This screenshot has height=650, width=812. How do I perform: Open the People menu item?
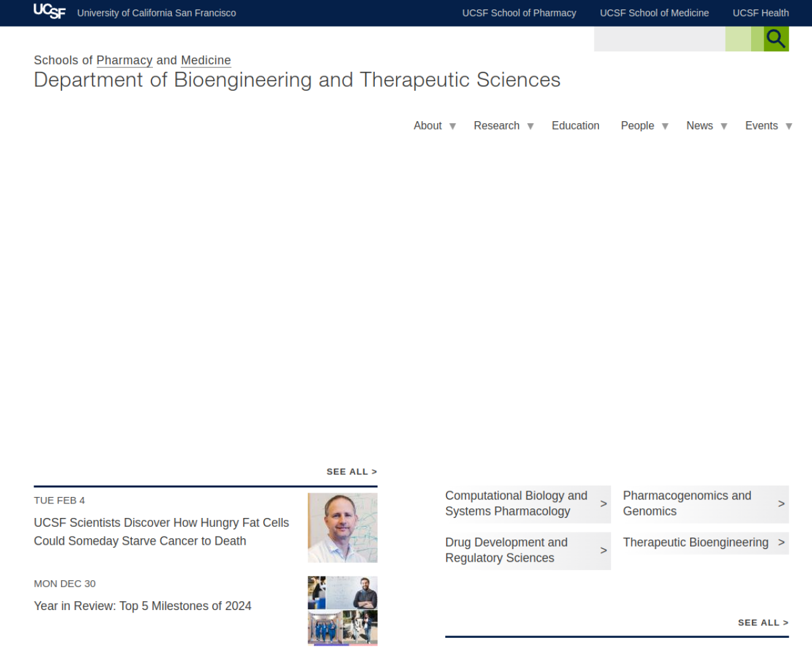(637, 126)
